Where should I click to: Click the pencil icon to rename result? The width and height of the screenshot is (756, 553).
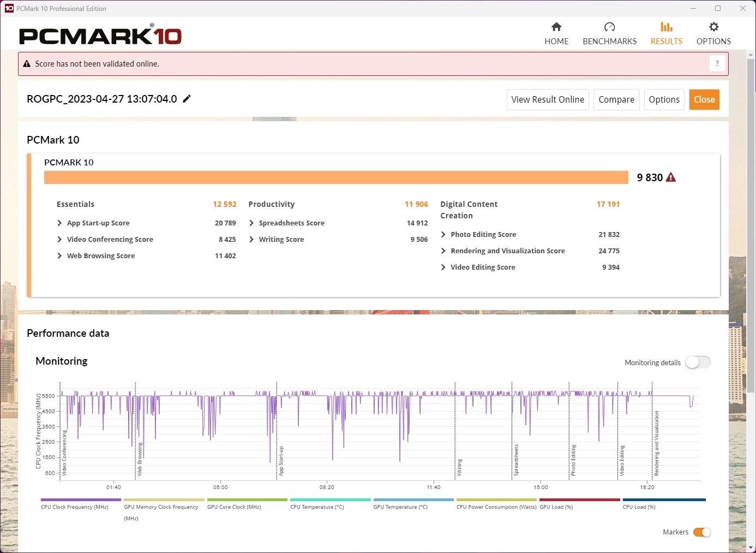pyautogui.click(x=187, y=99)
